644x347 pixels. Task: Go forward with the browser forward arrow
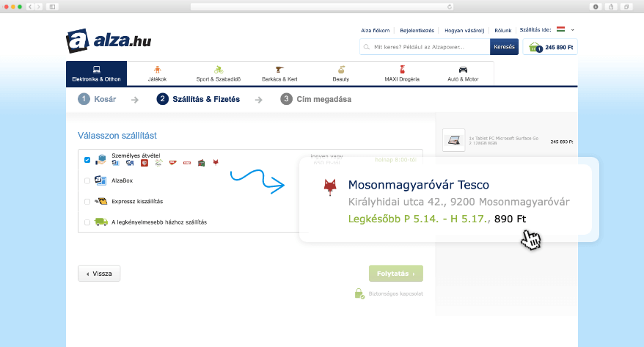[39, 7]
